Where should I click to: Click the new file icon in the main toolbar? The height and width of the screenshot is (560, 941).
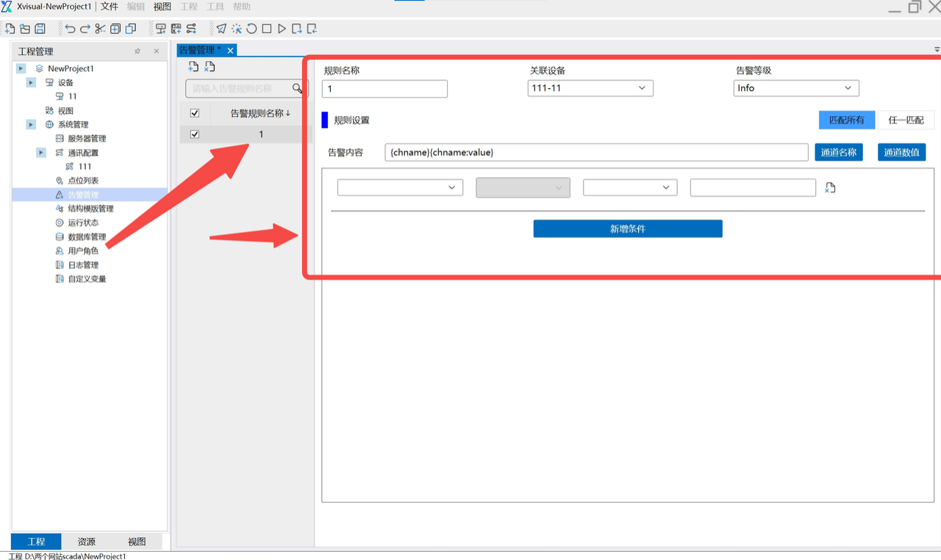(x=10, y=29)
